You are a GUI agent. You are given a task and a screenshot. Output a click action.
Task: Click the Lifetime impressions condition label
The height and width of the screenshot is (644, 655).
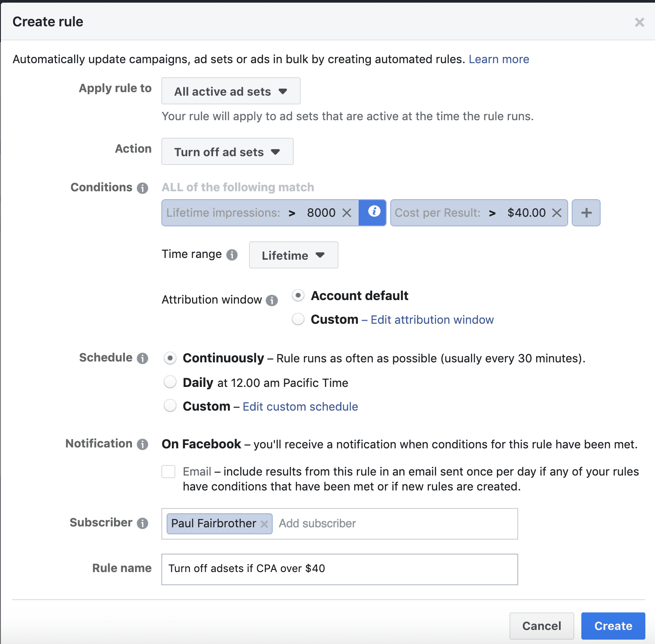click(223, 213)
